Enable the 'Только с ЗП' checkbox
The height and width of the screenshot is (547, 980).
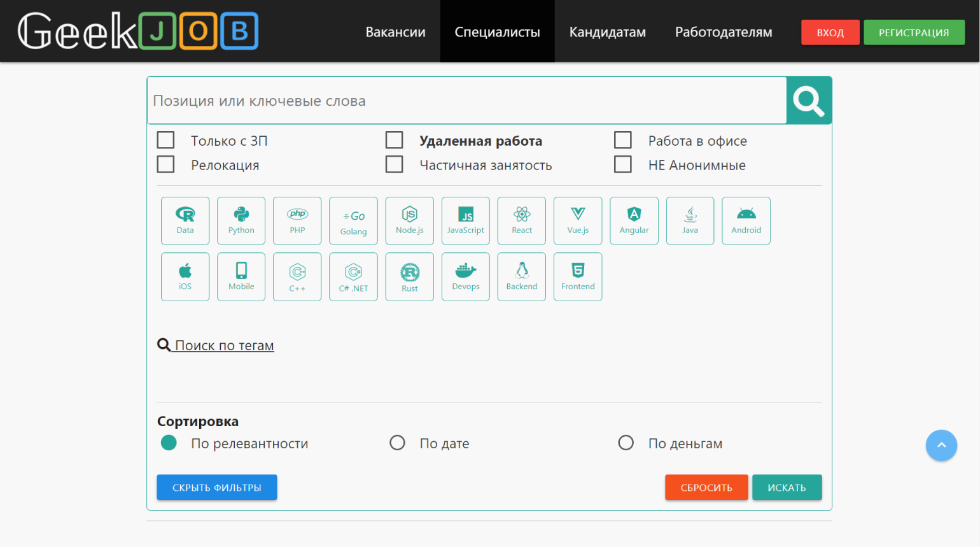(x=166, y=140)
